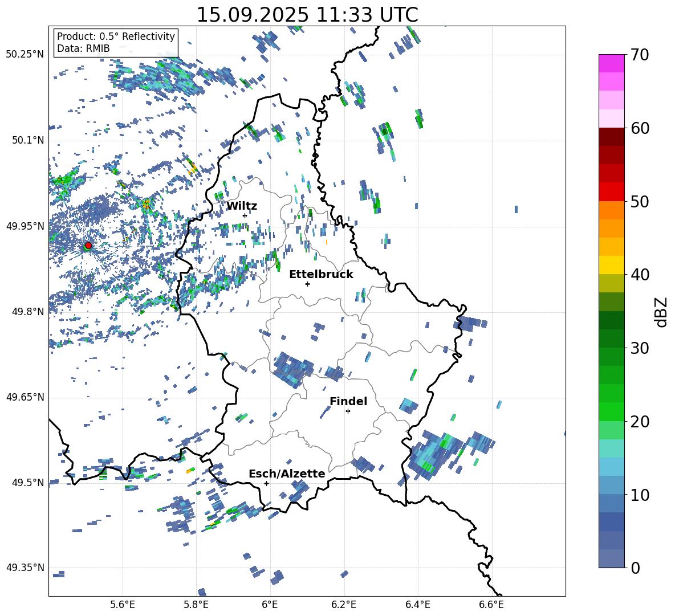
Task: Click the dBZ colorbar axis label
Action: [661, 312]
